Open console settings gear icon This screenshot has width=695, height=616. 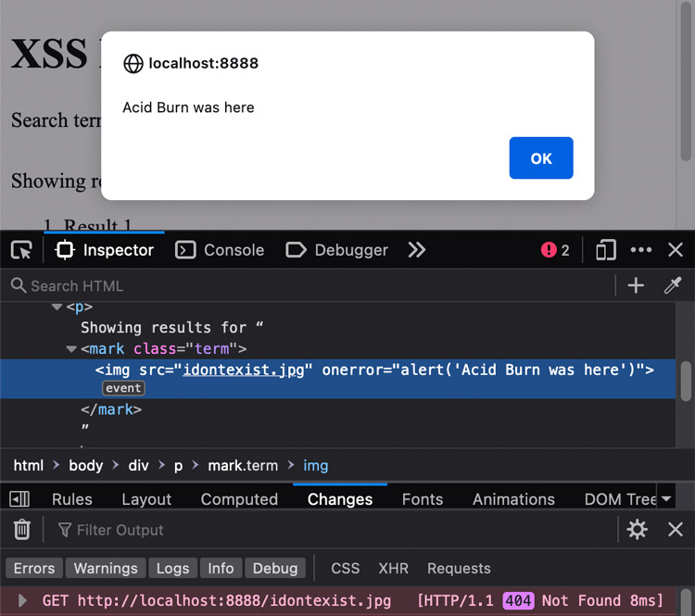(x=637, y=530)
